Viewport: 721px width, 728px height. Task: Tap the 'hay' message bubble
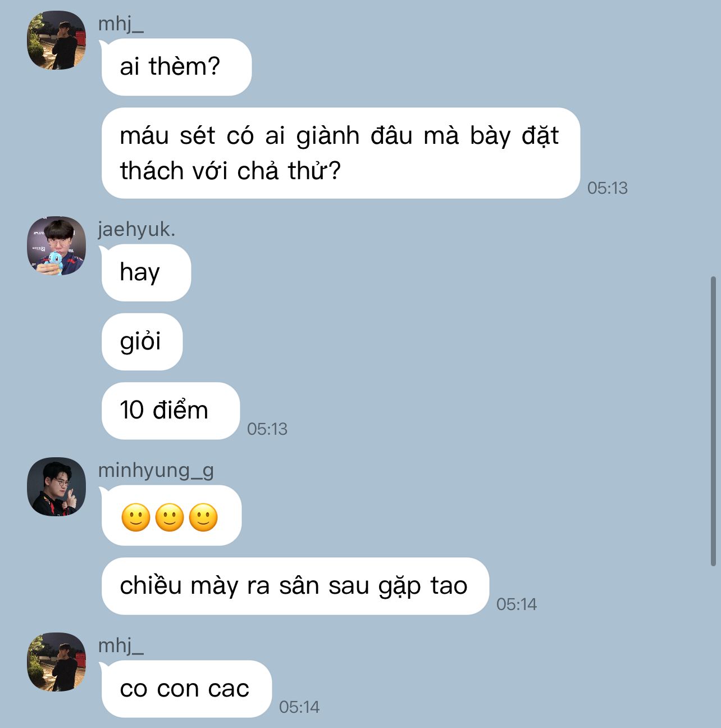coord(146,272)
